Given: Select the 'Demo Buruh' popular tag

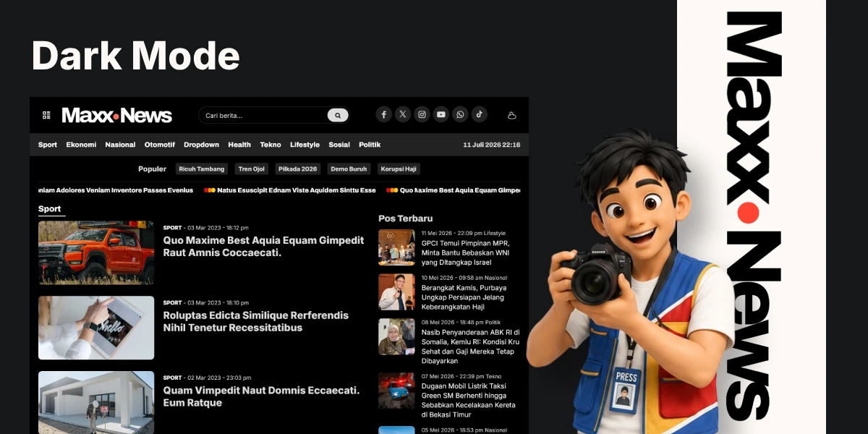Looking at the screenshot, I should click(x=349, y=169).
